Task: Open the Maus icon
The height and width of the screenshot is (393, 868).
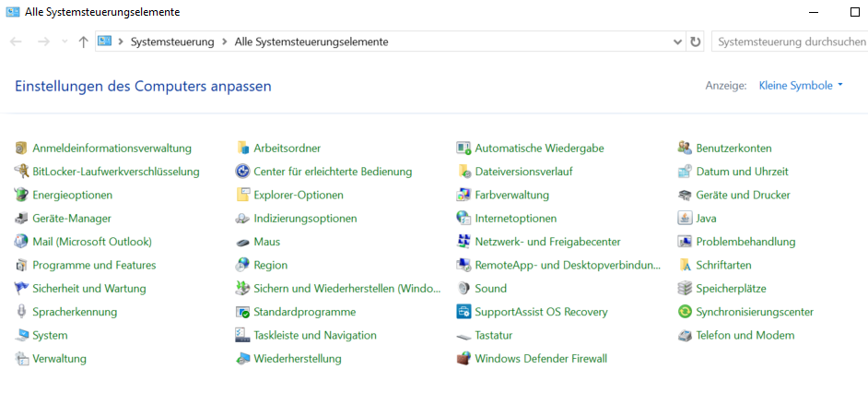Action: coord(243,242)
